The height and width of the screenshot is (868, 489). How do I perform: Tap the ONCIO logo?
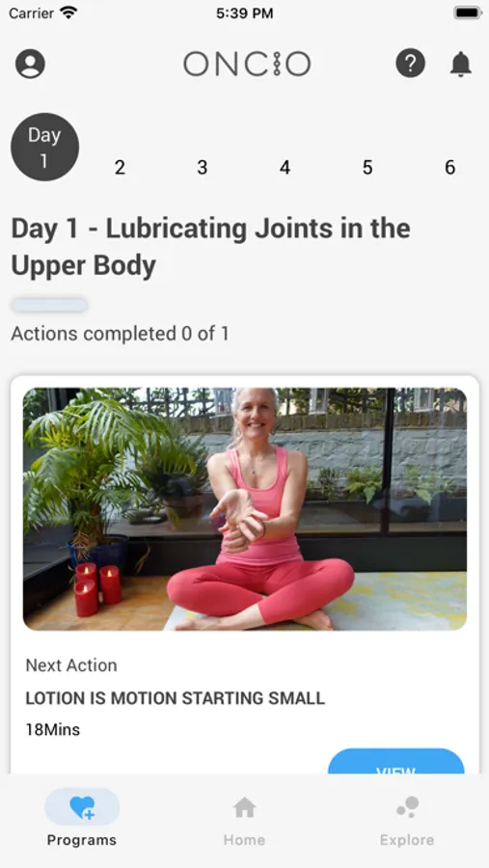[247, 65]
